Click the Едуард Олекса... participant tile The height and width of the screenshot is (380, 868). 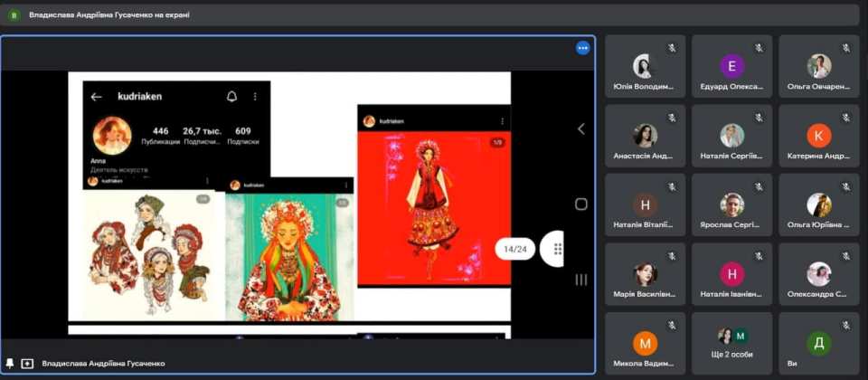coord(731,66)
